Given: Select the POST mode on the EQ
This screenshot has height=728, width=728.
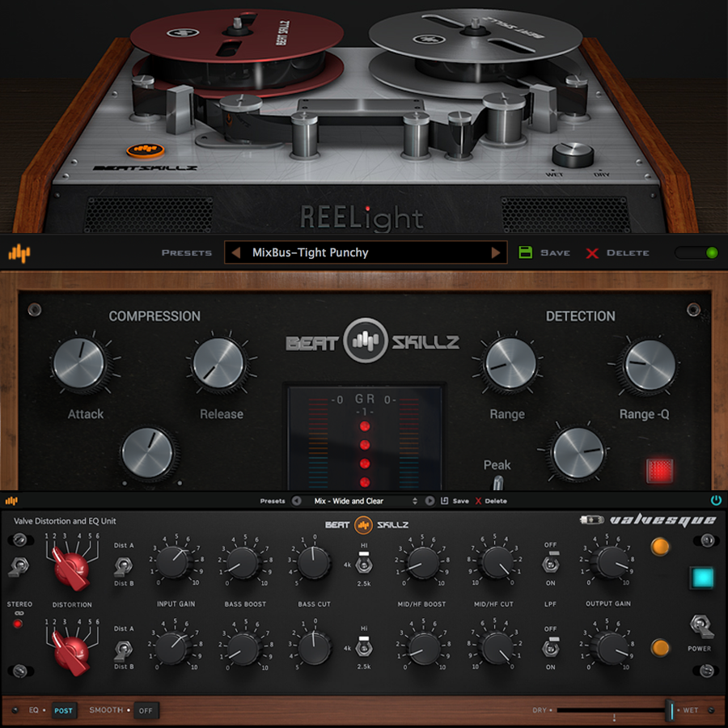Looking at the screenshot, I should click(x=63, y=710).
